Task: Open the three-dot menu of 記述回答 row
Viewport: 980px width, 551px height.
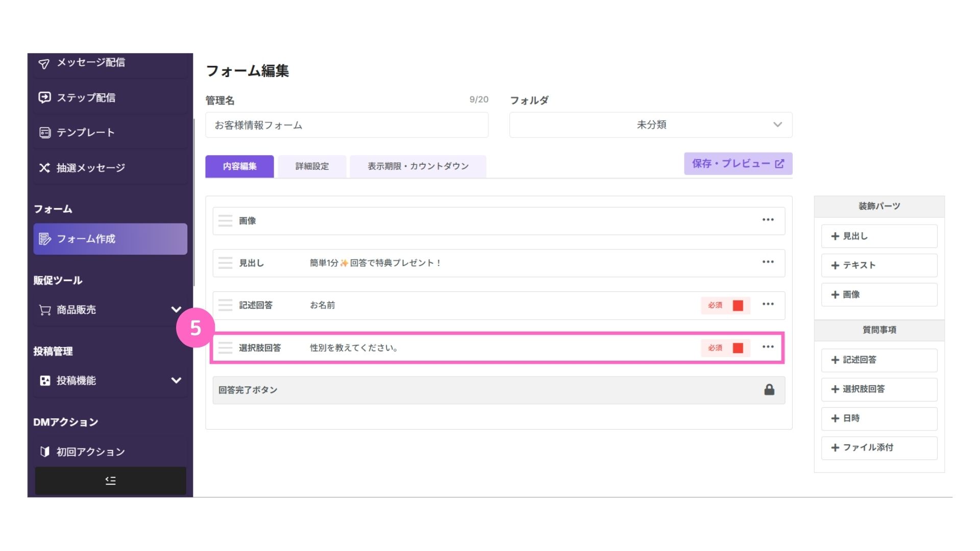Action: click(x=768, y=305)
